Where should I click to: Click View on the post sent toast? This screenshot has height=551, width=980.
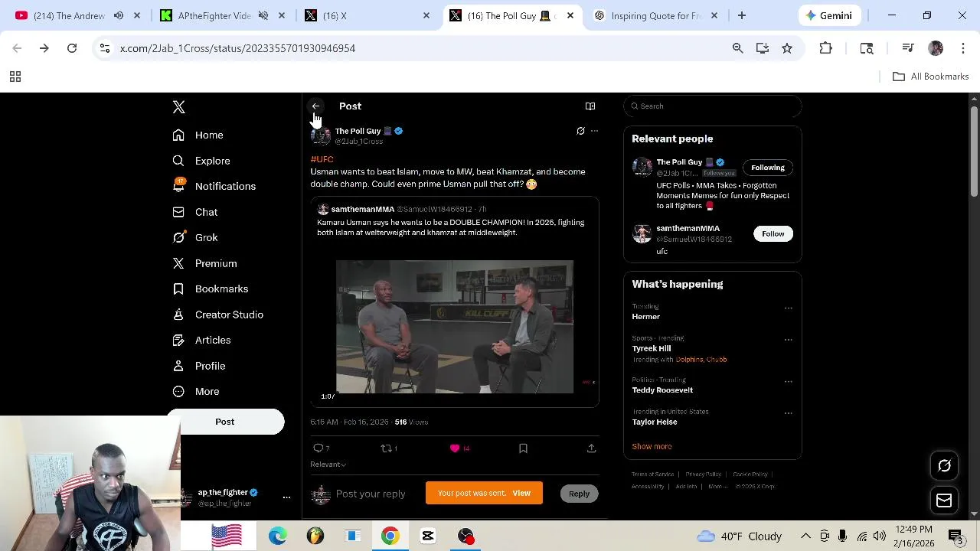[x=521, y=494]
